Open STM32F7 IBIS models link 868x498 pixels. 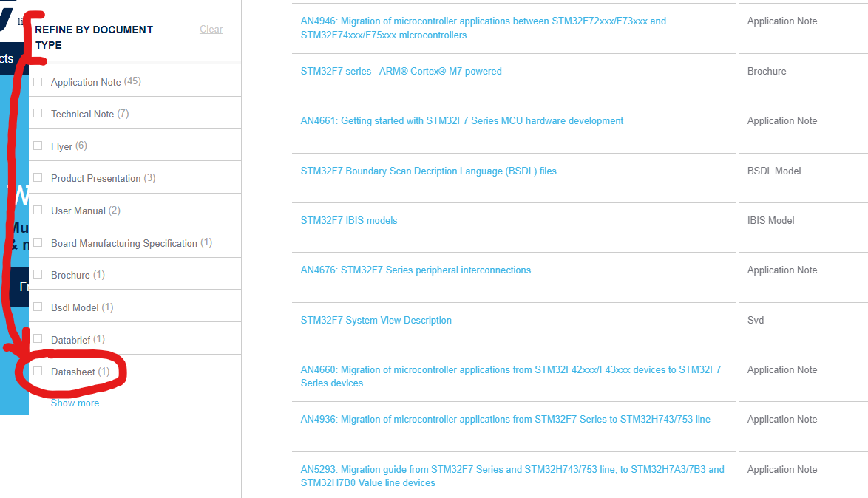(x=349, y=220)
